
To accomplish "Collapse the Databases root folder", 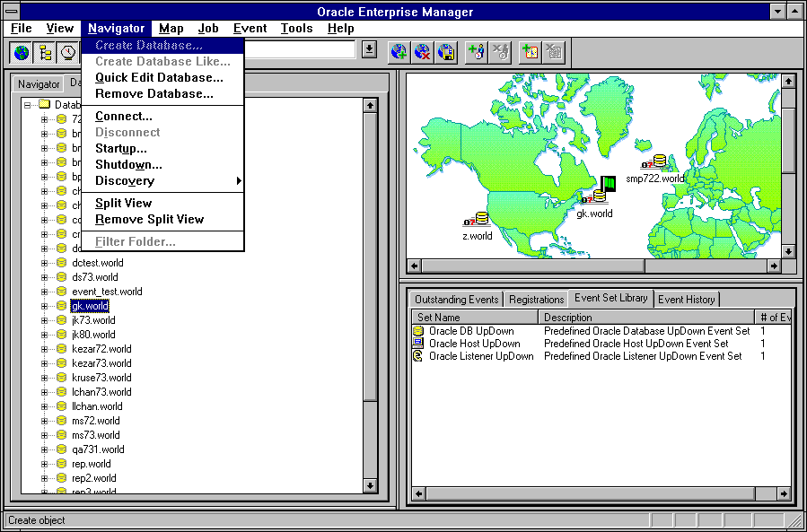I will [29, 104].
